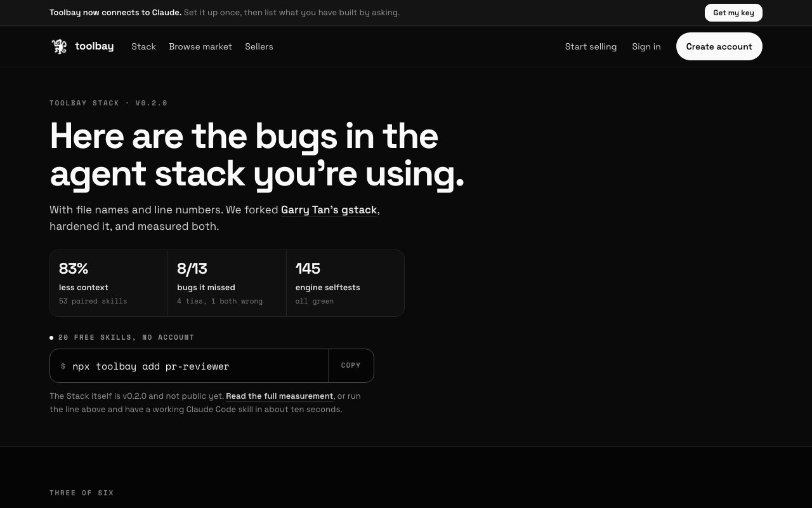Click the 20 FREE SKILLS, NO ACCOUNT label

click(126, 337)
